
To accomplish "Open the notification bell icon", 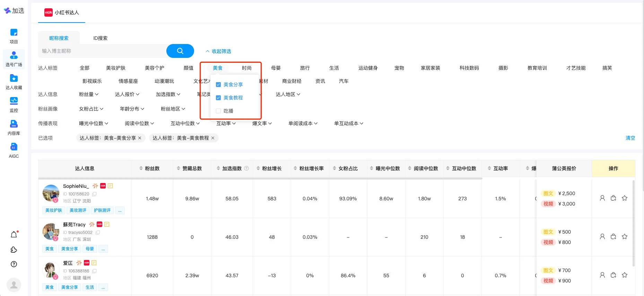I will [14, 235].
